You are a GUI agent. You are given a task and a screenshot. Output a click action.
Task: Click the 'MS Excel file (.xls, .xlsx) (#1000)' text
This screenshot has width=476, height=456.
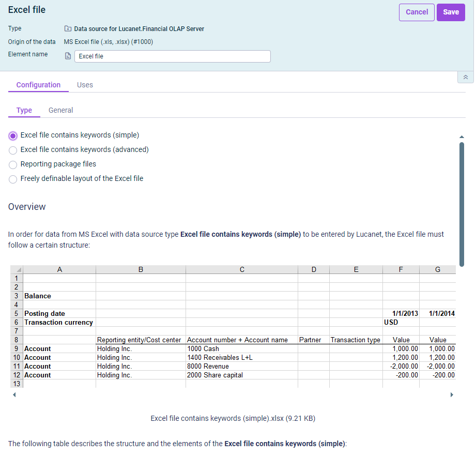[109, 41]
